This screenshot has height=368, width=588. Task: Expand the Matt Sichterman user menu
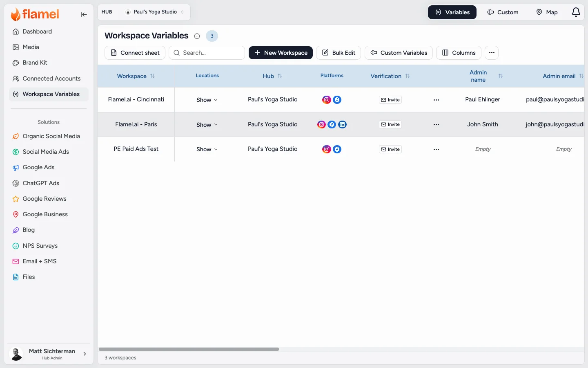point(49,354)
